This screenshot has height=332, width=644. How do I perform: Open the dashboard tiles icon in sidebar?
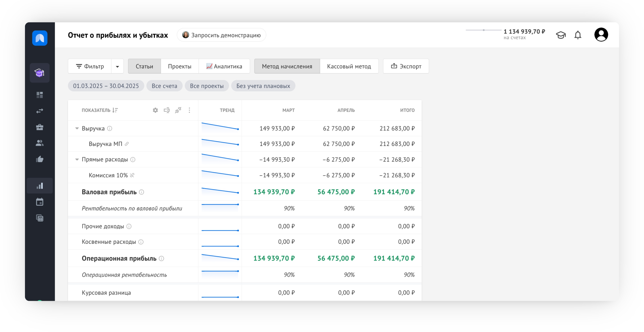(x=40, y=95)
